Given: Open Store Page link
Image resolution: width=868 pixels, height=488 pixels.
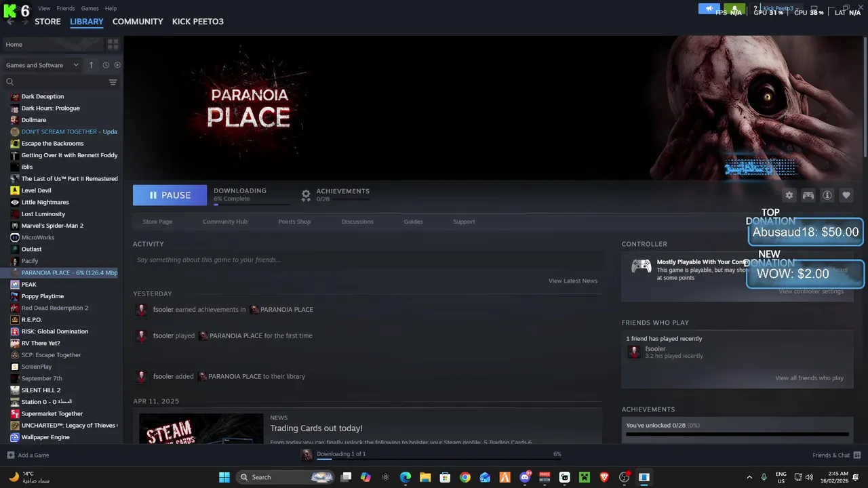Looking at the screenshot, I should pos(157,222).
